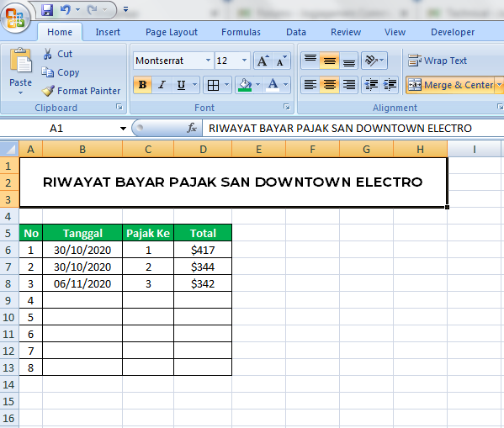Open the Alignment dialog launcher
Screen dimensions: 504x428
click(500, 107)
